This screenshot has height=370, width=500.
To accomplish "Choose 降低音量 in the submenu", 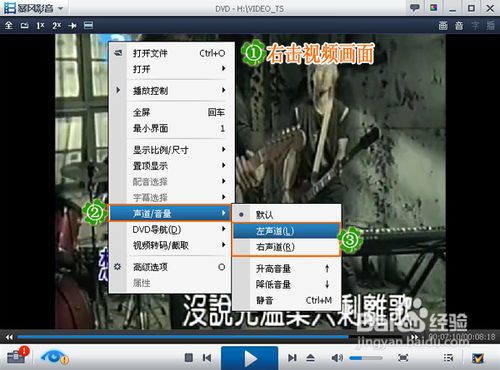I will (287, 284).
